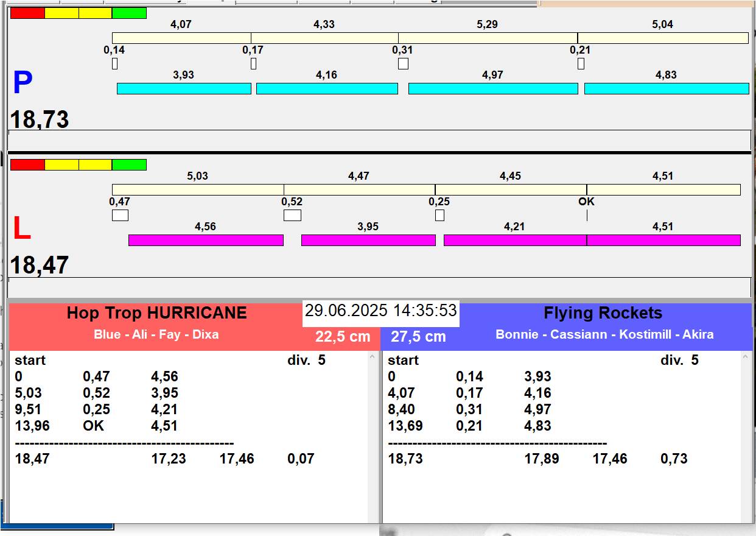Screen dimensions: 756x536
Task: Click the empty field below 18,73
Action: pyautogui.click(x=379, y=139)
